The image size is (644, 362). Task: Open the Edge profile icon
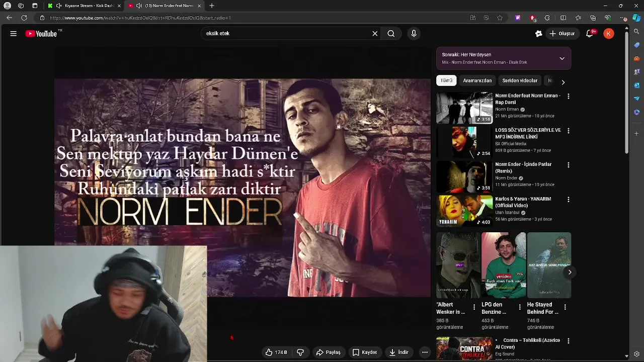point(8,6)
